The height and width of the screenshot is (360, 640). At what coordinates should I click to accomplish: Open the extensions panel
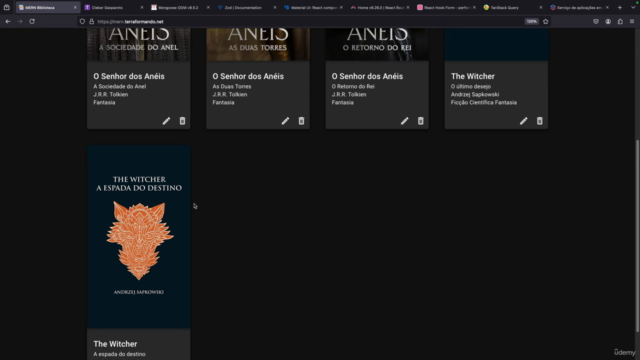coord(620,22)
